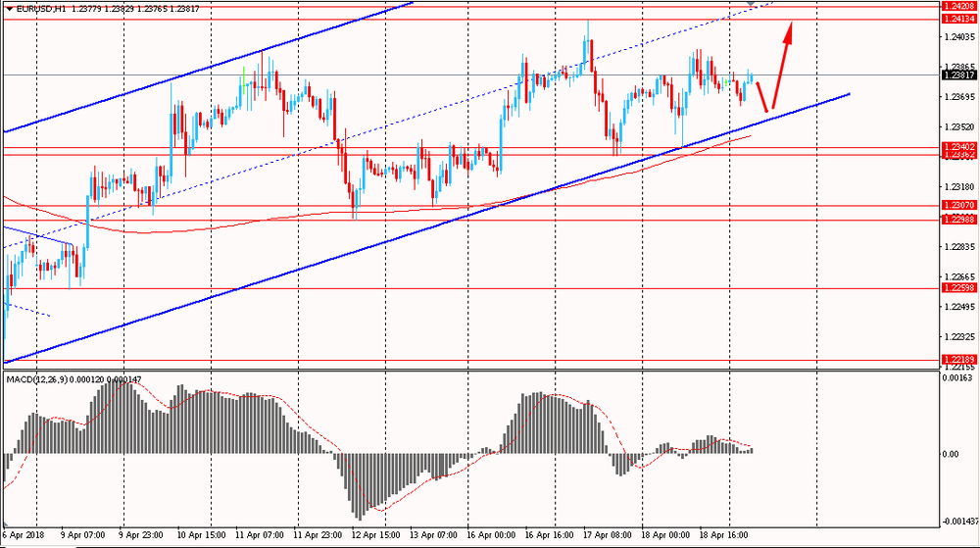Click the 11 Apr 23:00 time label
980x548 pixels.
tap(318, 535)
